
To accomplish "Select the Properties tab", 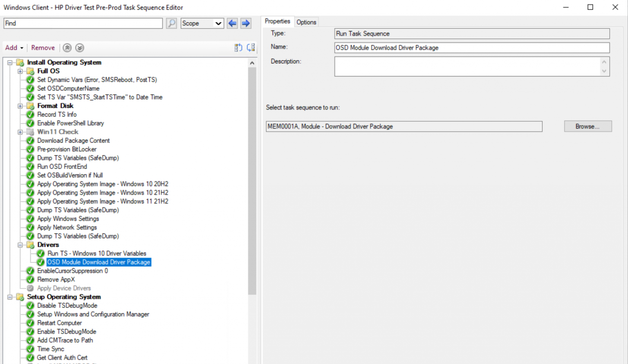I will [x=278, y=21].
